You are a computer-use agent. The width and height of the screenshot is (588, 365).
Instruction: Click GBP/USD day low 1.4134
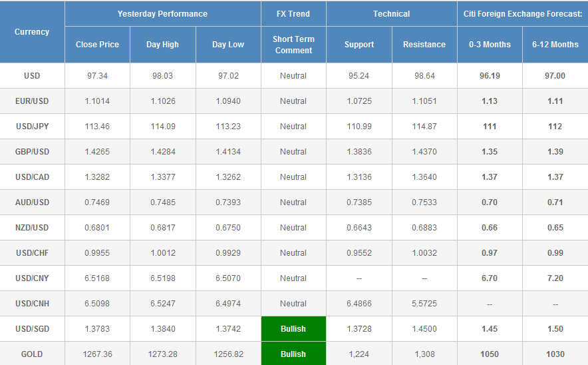pyautogui.click(x=228, y=152)
